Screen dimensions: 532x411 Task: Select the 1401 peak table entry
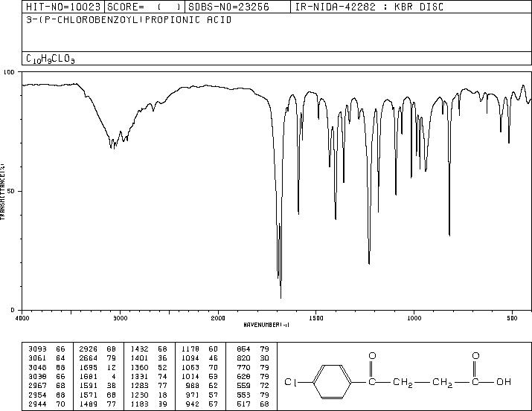(149, 358)
